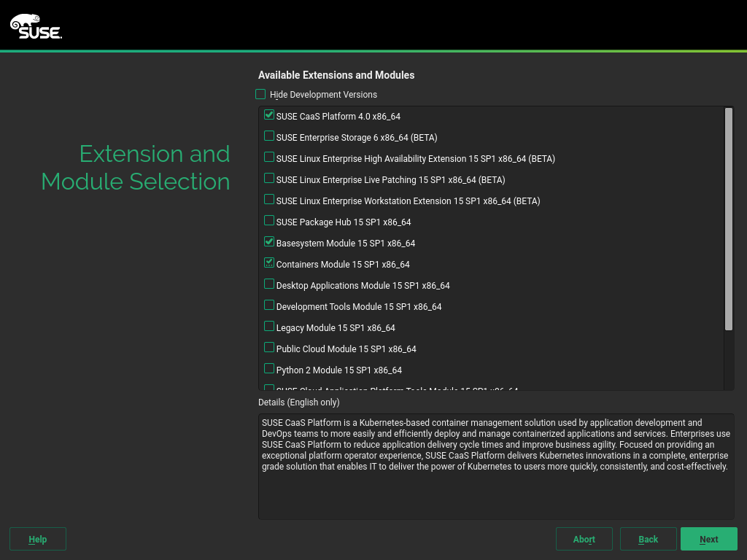Select Development Tools Module 15 SP1
The image size is (747, 560).
point(269,306)
